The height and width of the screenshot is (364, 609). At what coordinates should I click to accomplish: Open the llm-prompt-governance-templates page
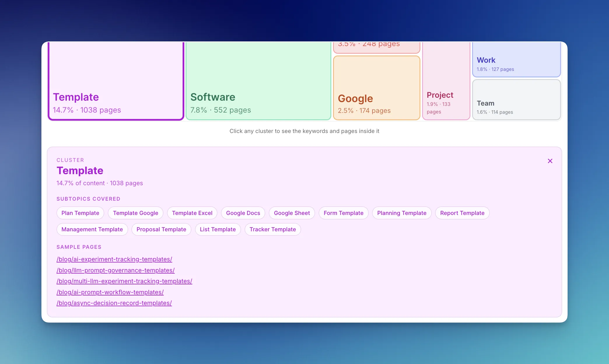(116, 270)
